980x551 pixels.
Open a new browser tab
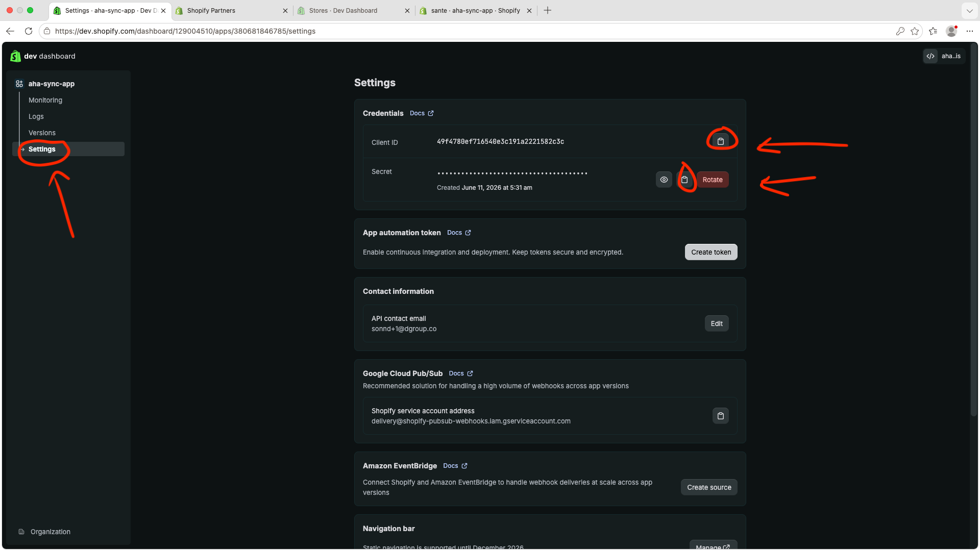548,10
